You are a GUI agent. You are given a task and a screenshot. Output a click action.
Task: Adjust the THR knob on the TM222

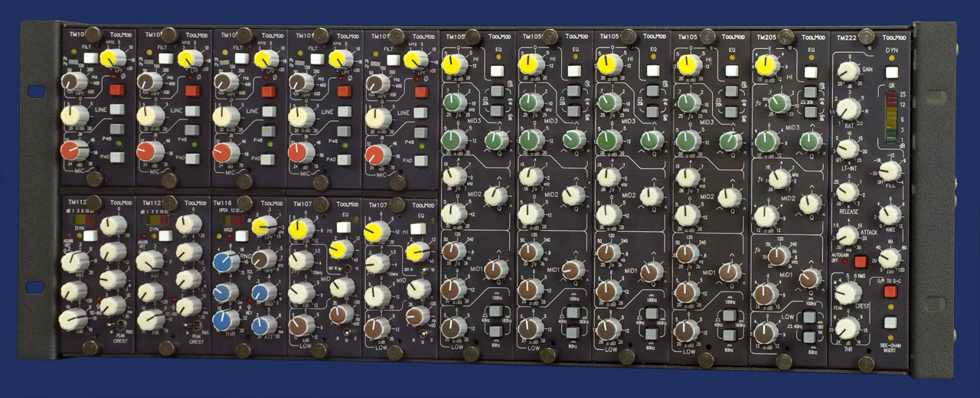[848, 328]
